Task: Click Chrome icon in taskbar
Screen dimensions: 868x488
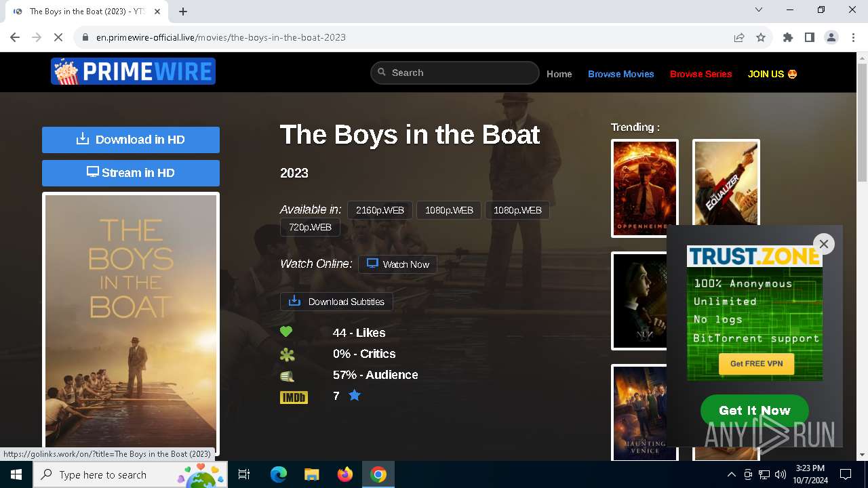Action: (x=378, y=474)
